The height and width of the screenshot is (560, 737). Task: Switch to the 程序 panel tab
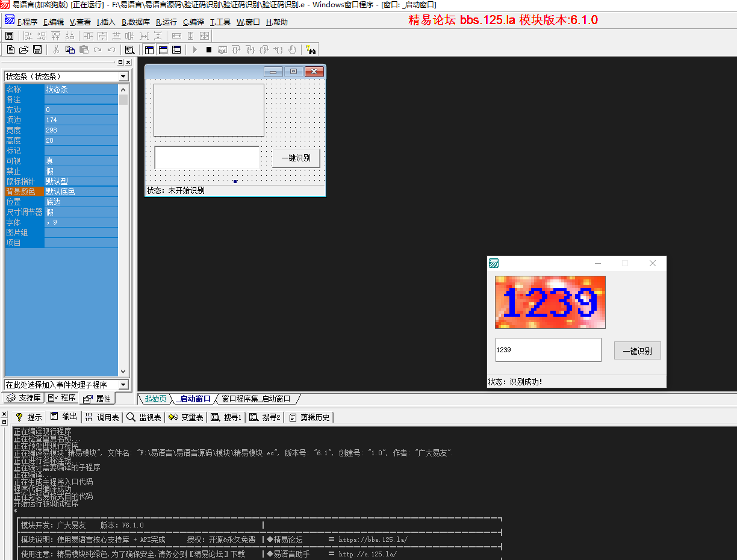click(63, 398)
